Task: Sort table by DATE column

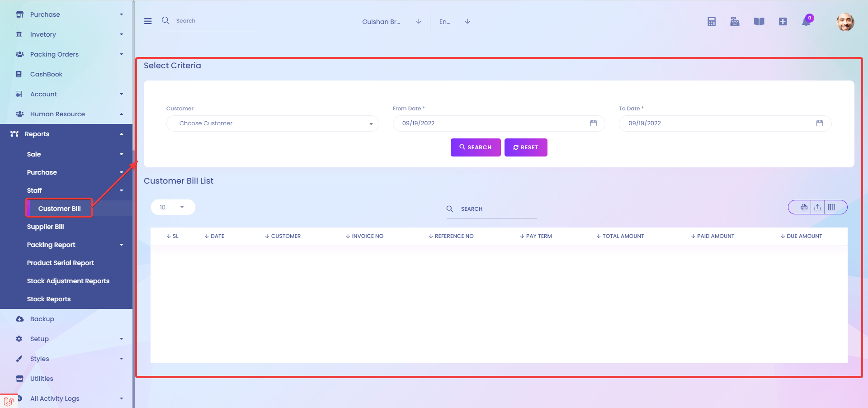Action: pyautogui.click(x=214, y=236)
